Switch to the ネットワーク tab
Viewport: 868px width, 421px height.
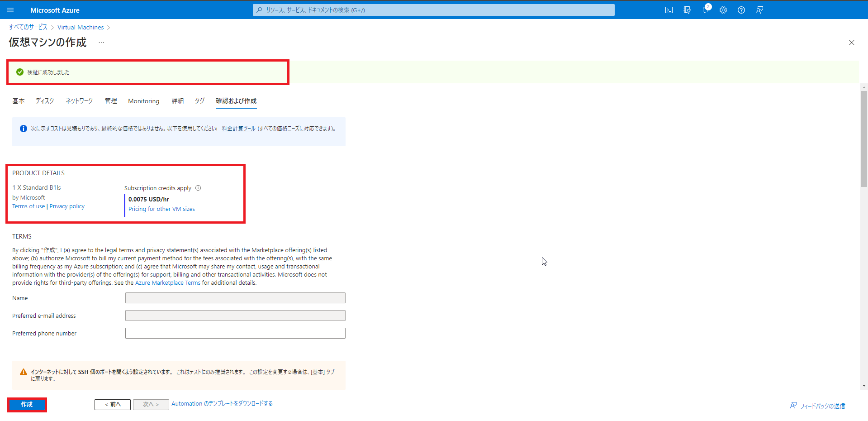click(79, 101)
